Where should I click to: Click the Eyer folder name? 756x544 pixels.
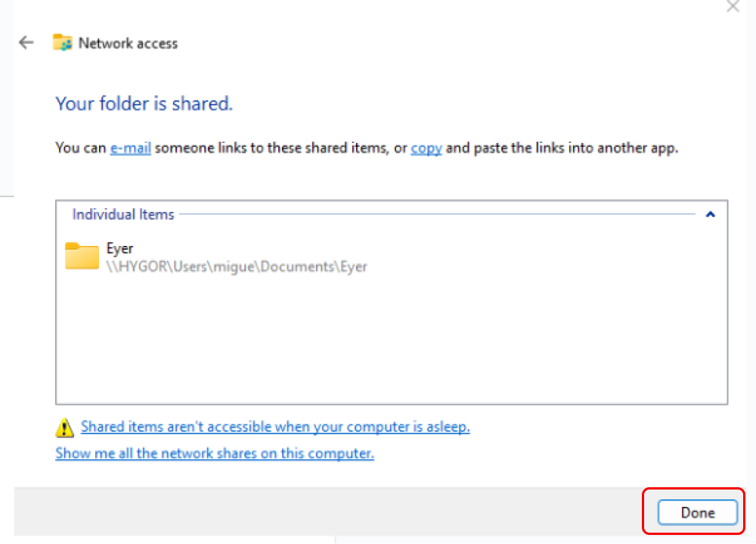pyautogui.click(x=119, y=249)
